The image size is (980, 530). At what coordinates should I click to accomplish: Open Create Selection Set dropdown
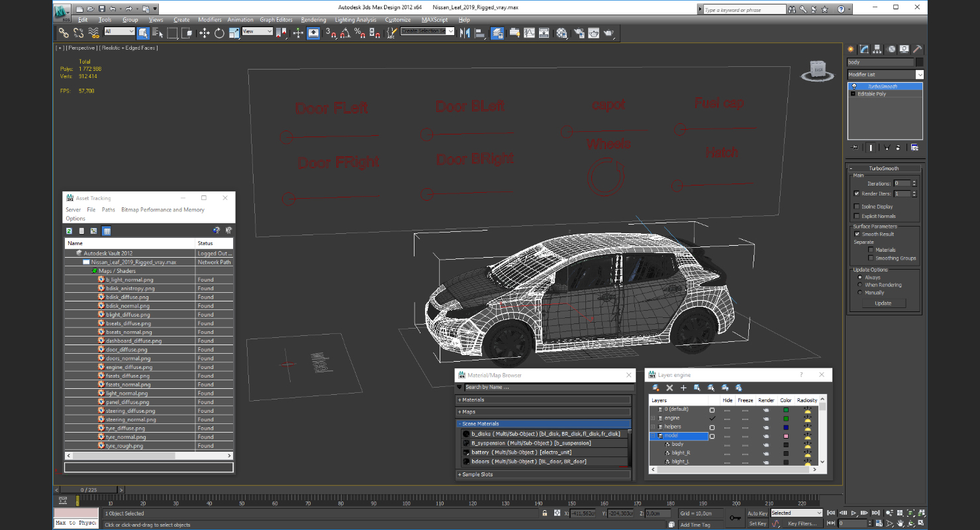[x=427, y=31]
